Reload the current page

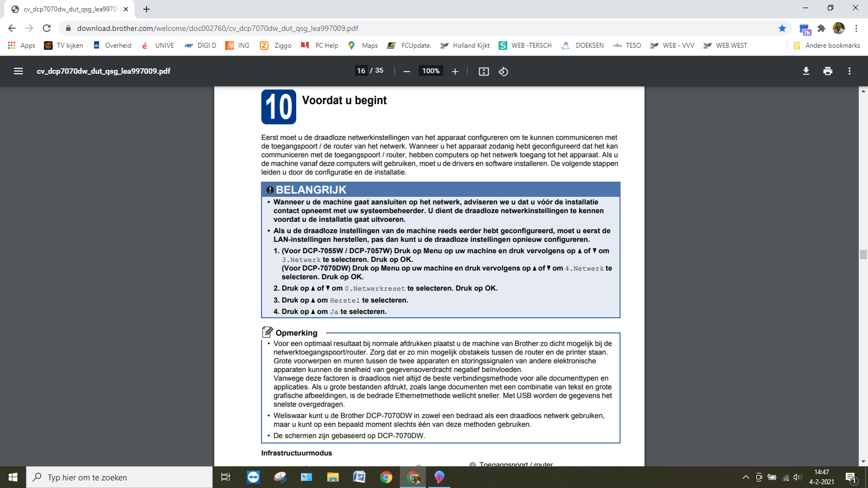tap(47, 28)
